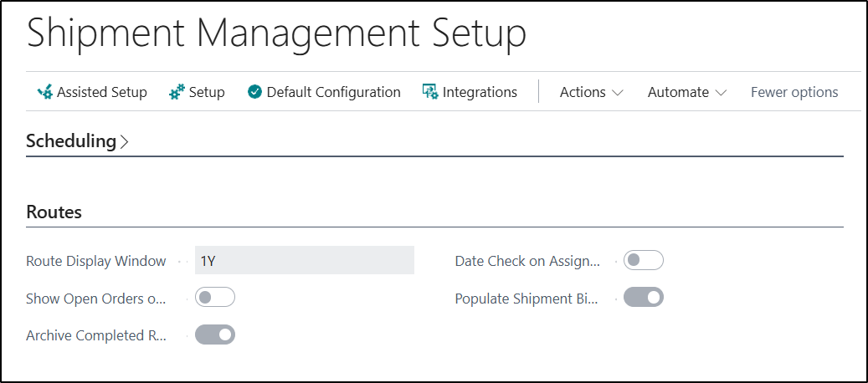Select the Integrations menu item

470,92
